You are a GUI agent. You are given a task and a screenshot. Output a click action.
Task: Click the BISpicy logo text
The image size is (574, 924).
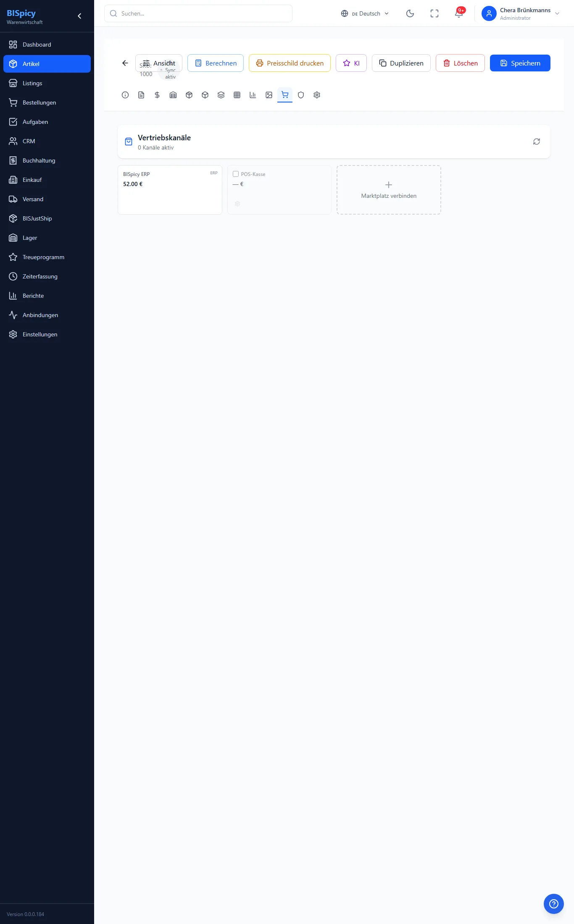21,13
